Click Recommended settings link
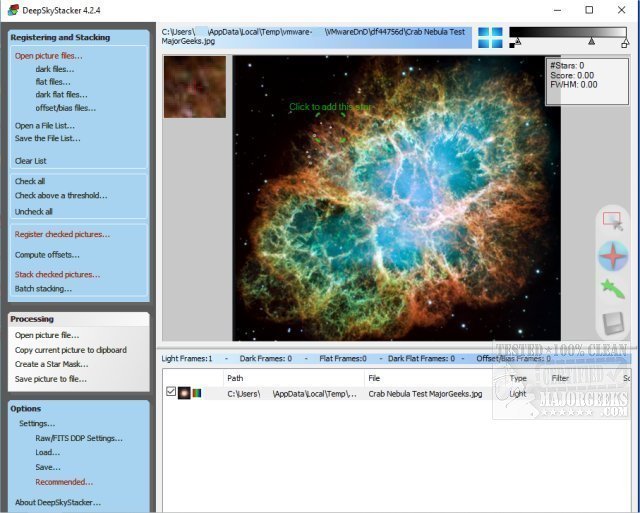 [x=64, y=482]
